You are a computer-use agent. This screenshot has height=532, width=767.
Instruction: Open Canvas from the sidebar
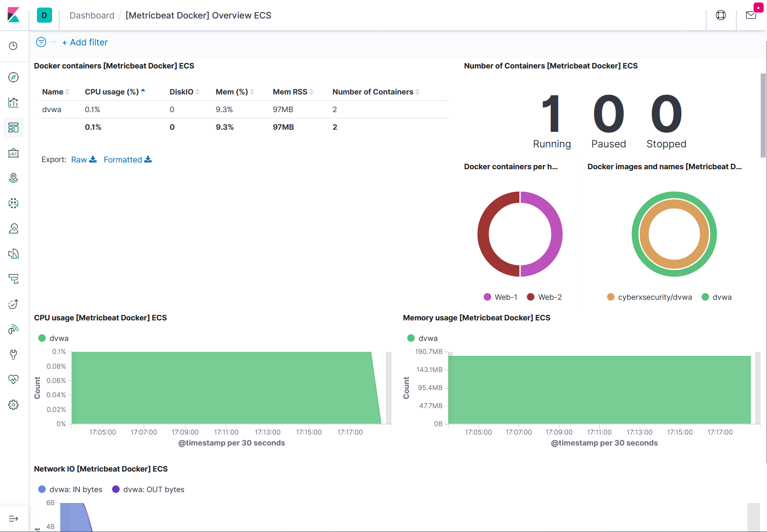(x=13, y=153)
